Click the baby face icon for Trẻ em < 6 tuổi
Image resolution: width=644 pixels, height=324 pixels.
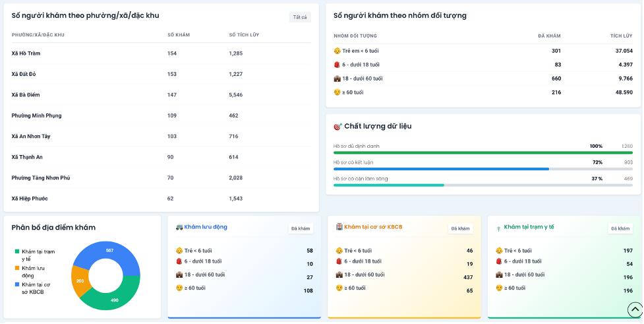tap(337, 51)
